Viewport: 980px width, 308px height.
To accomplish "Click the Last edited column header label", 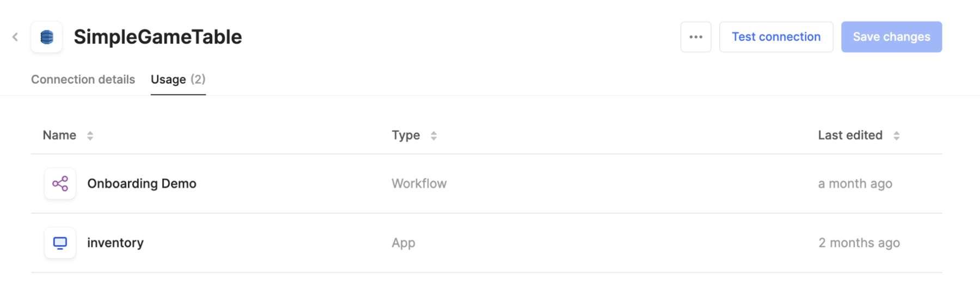I will (850, 135).
